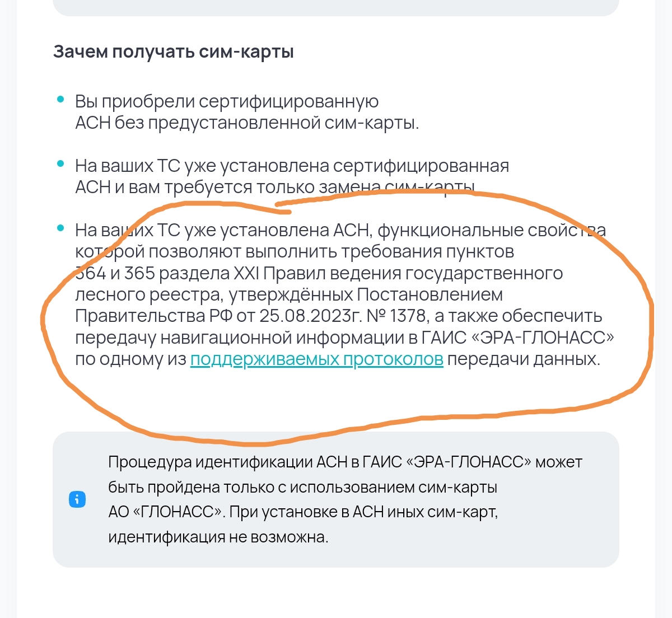Click the date «25.08.2023г.» in the paragraph
The width and height of the screenshot is (672, 618).
tap(310, 316)
